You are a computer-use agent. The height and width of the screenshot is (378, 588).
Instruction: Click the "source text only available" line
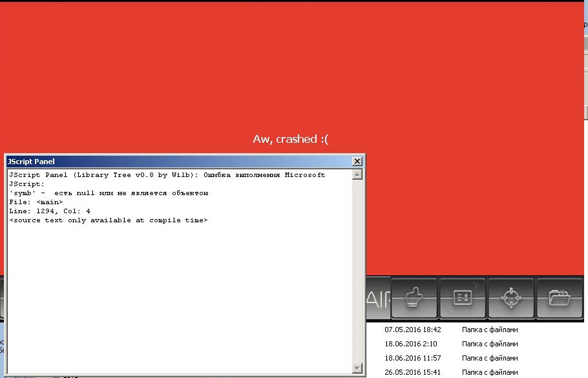click(109, 220)
